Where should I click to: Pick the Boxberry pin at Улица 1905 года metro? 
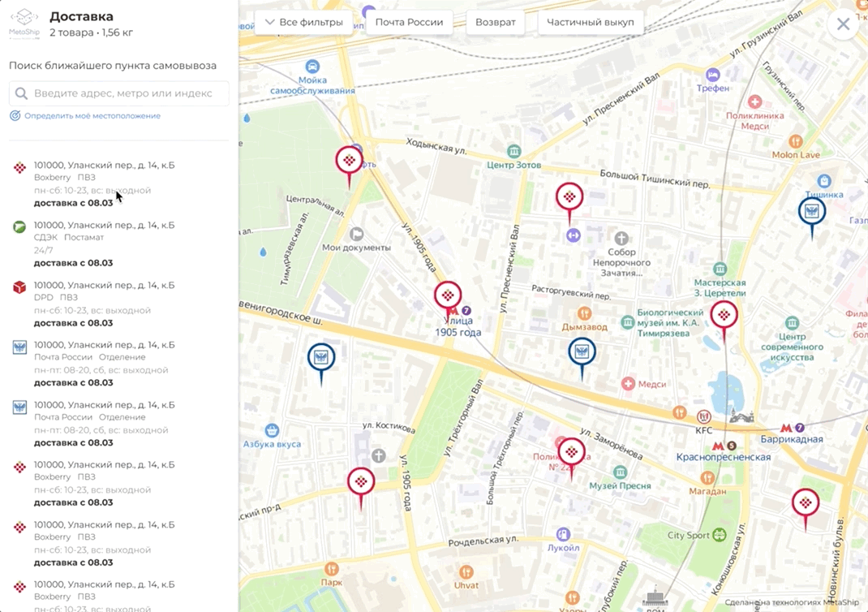point(448,295)
